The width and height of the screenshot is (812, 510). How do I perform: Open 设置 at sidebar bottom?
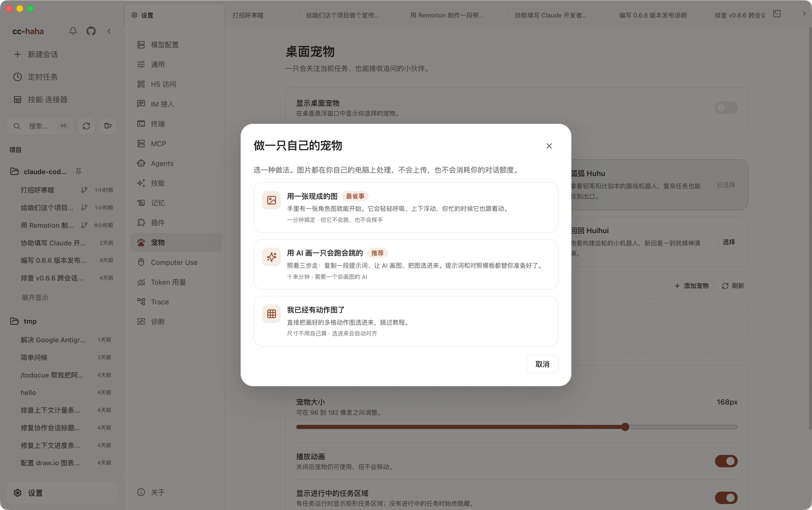click(62, 493)
